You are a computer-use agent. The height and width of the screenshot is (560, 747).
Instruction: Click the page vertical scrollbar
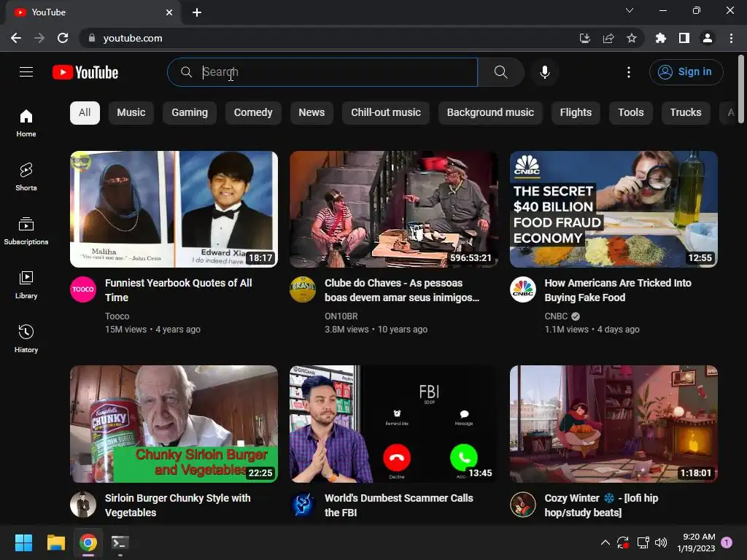pos(741,89)
